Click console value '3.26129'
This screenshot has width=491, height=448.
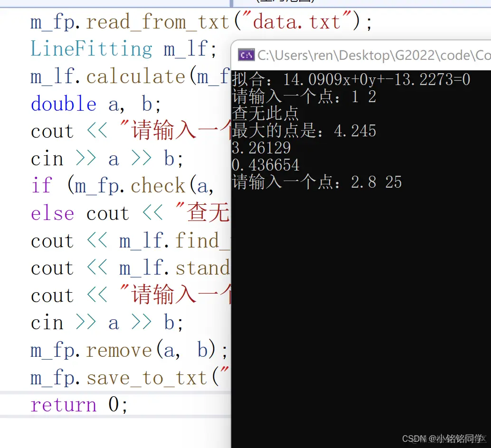click(x=261, y=148)
